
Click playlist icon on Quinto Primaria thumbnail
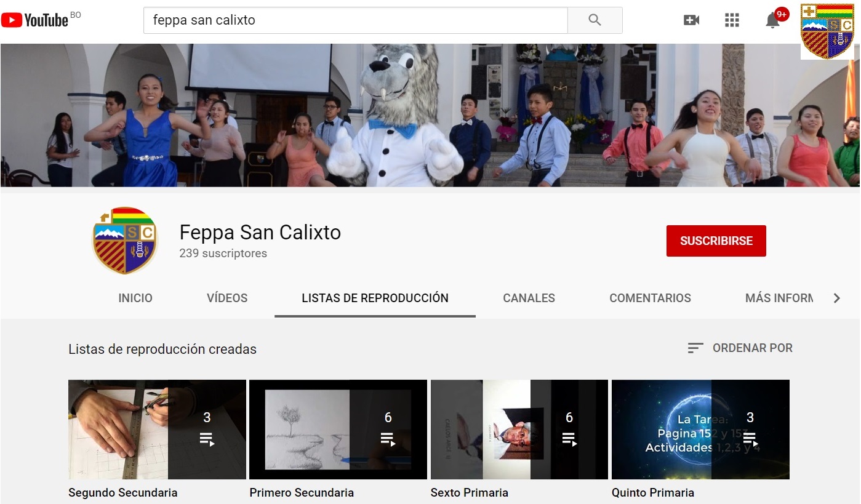(750, 439)
